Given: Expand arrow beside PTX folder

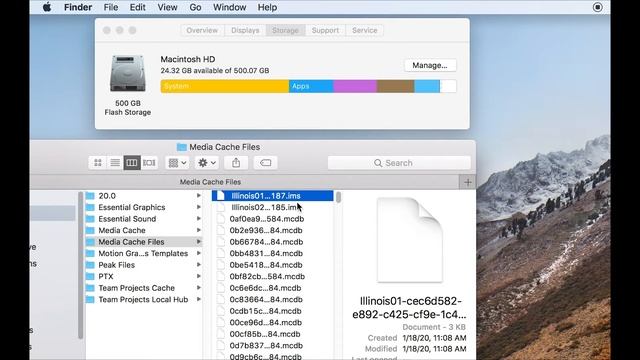Looking at the screenshot, I should (199, 276).
